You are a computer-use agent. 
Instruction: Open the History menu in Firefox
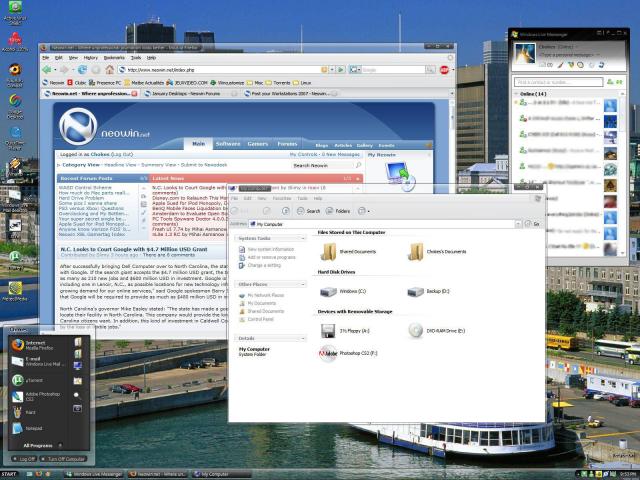point(91,58)
